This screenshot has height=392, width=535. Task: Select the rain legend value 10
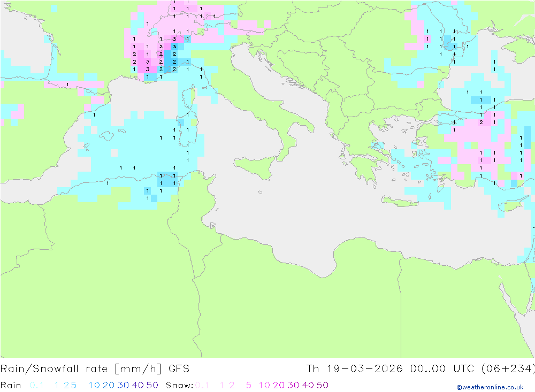[94, 385]
